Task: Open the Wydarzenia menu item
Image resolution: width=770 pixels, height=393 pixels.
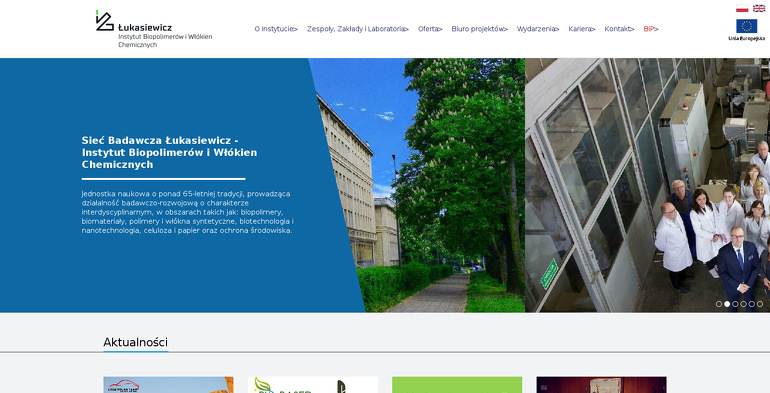Action: click(538, 29)
